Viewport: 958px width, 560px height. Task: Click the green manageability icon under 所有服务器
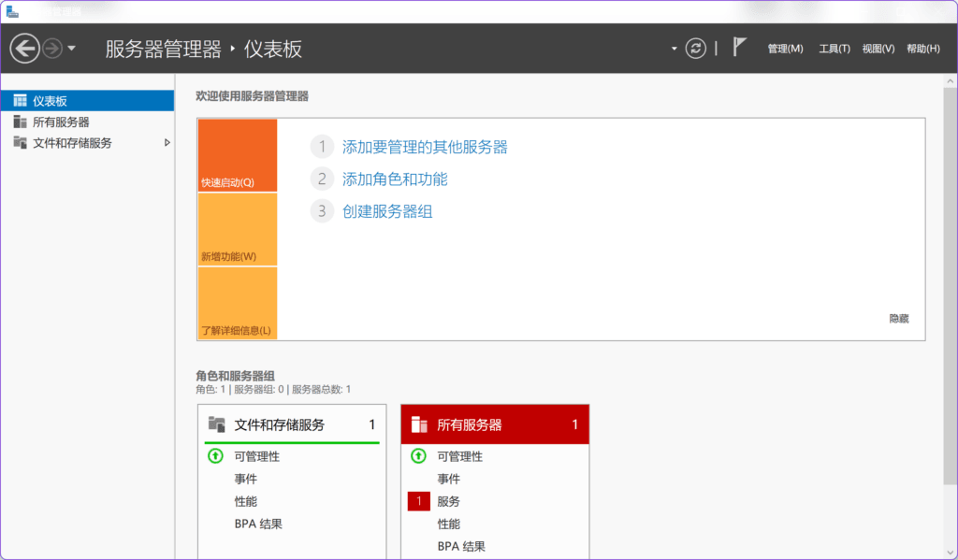coord(418,456)
